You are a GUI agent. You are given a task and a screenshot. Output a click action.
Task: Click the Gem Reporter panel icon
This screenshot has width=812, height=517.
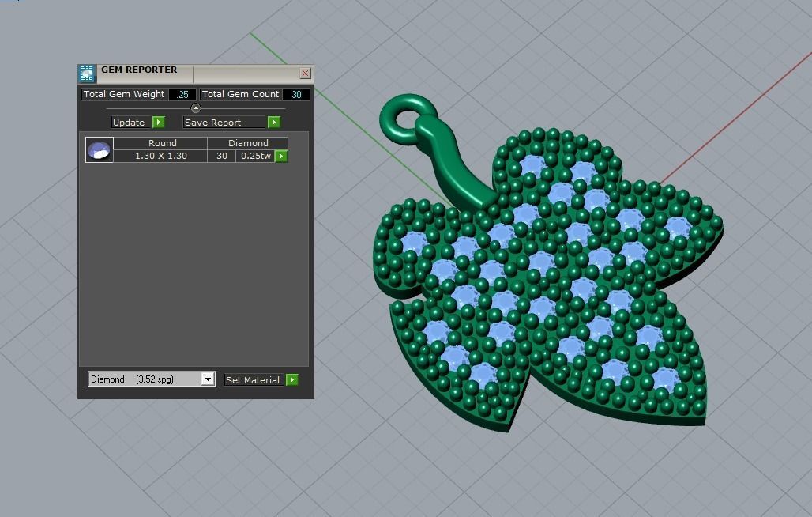click(87, 74)
